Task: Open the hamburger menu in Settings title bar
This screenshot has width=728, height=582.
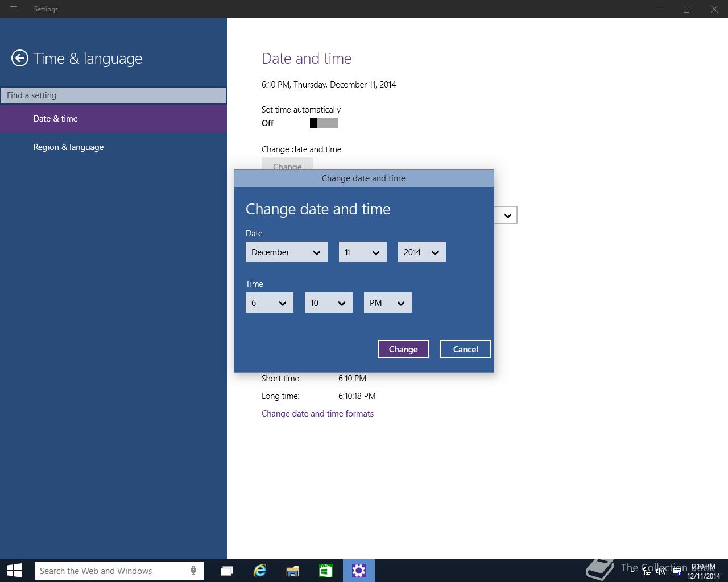Action: coord(14,9)
